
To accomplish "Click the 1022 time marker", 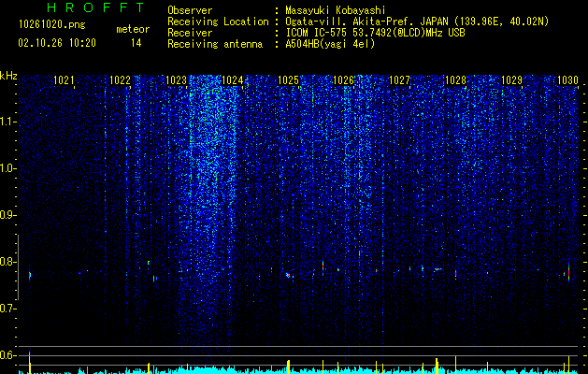I will tap(120, 79).
